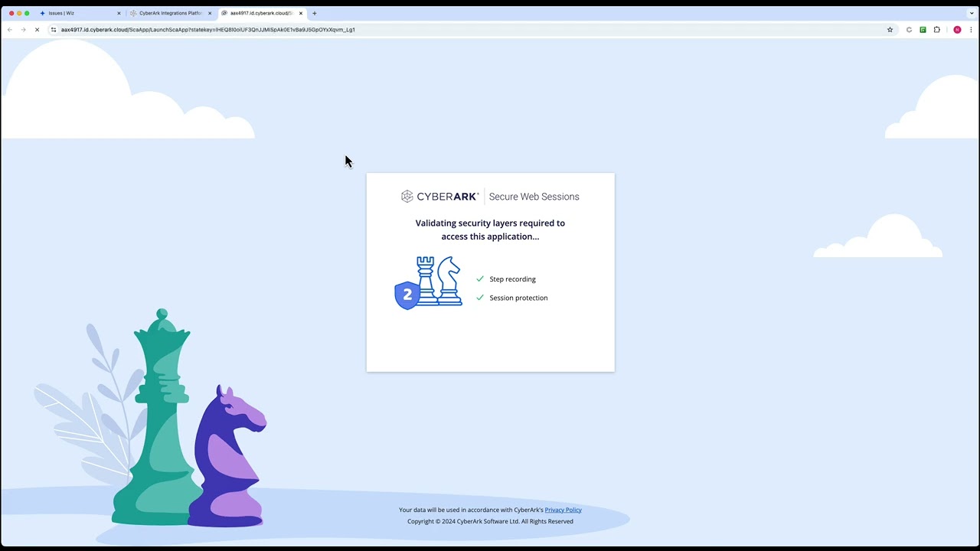
Task: Expand the tab search dropdown arrow
Action: point(971,13)
